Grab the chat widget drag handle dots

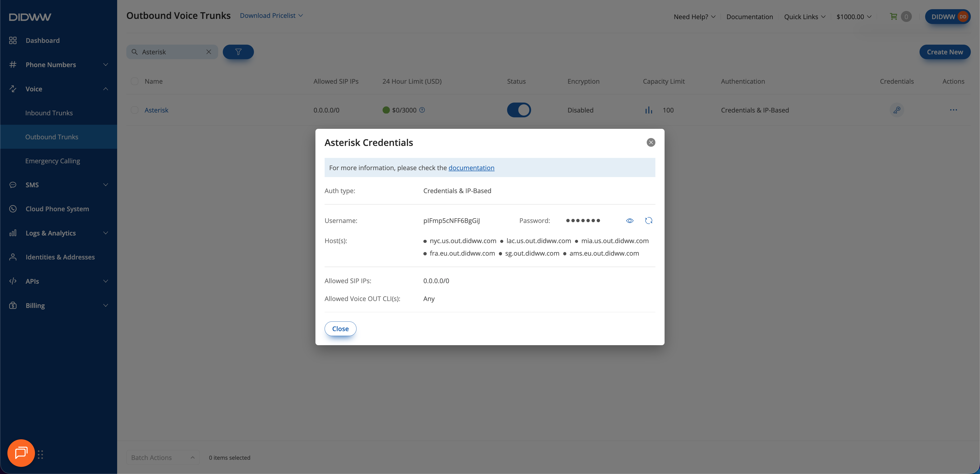(x=40, y=455)
